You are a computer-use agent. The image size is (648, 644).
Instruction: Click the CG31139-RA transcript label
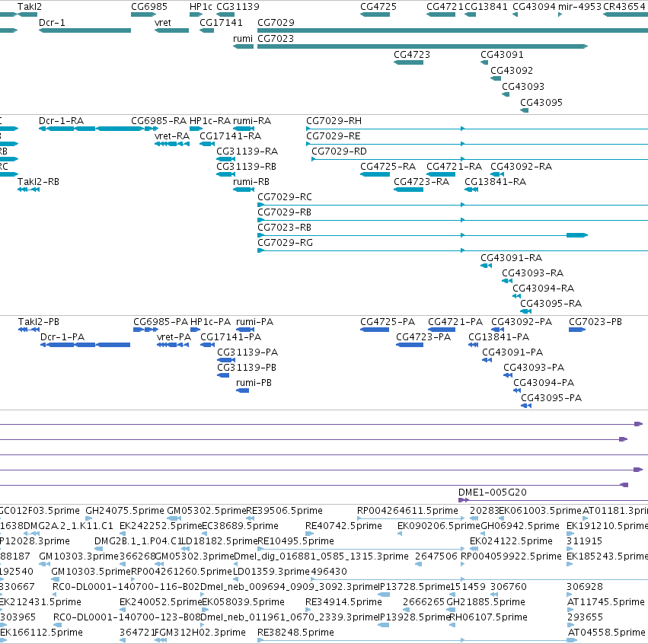[247, 151]
